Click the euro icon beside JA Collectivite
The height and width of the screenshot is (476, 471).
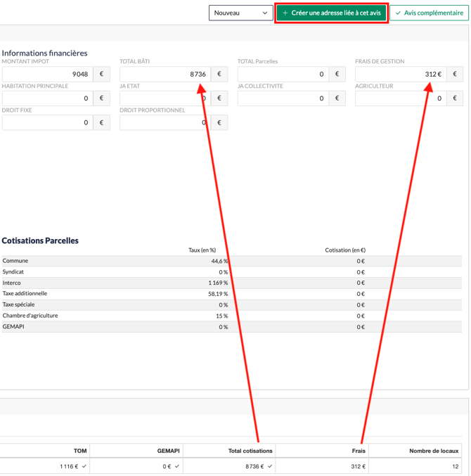337,98
